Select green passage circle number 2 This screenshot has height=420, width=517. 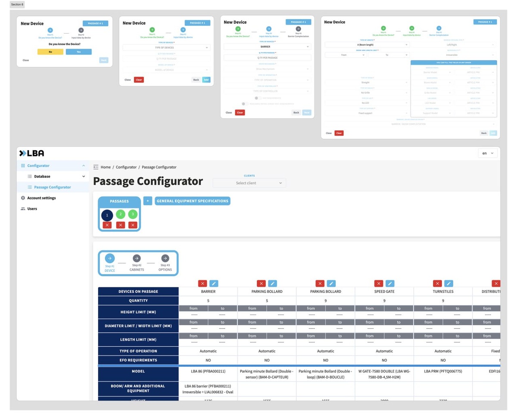click(x=121, y=214)
